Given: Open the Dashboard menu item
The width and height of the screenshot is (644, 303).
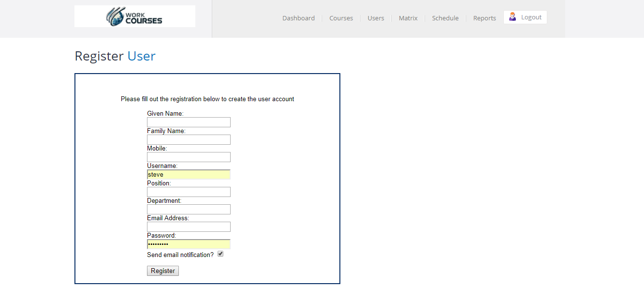Looking at the screenshot, I should [298, 18].
